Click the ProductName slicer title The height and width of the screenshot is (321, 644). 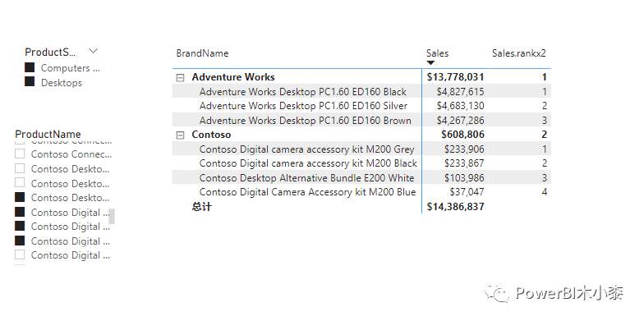(48, 135)
